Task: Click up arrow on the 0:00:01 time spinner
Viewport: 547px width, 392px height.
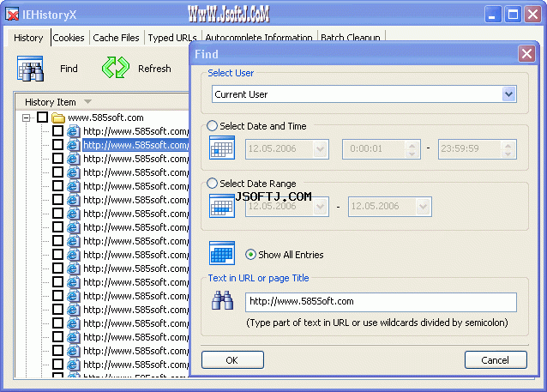Action: [412, 145]
